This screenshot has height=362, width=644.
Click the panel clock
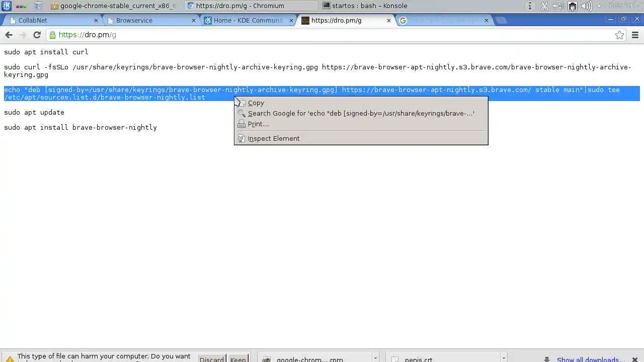point(619,6)
